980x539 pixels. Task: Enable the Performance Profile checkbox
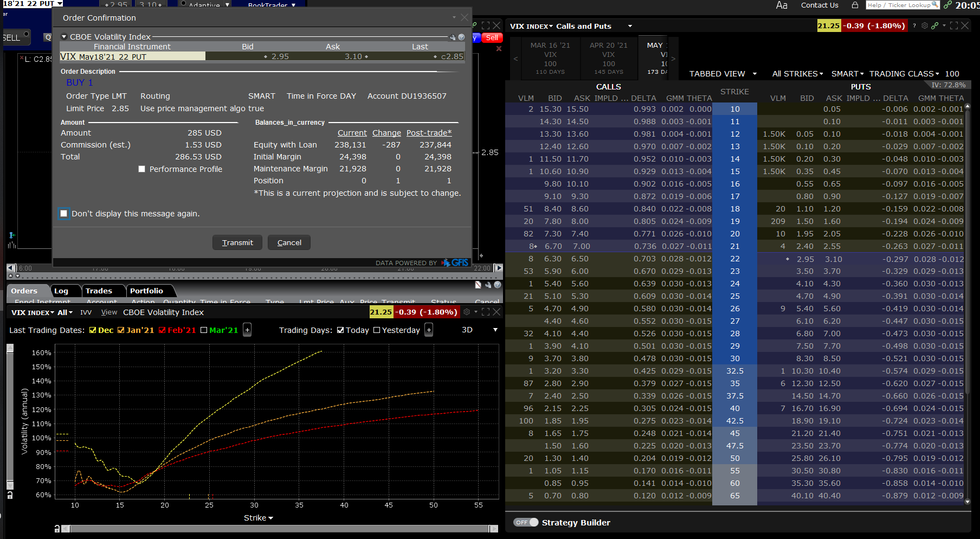pyautogui.click(x=141, y=169)
